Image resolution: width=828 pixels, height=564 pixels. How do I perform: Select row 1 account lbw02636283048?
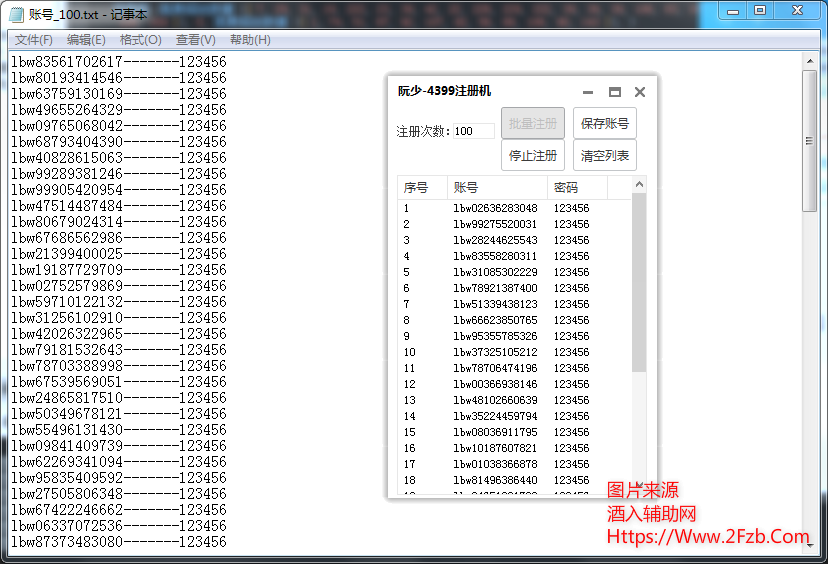495,208
